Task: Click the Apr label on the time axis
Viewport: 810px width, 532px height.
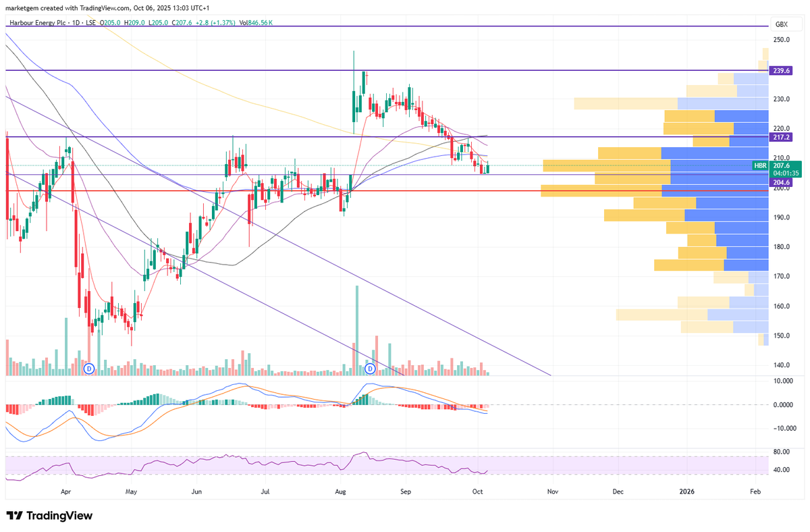Action: coord(65,493)
